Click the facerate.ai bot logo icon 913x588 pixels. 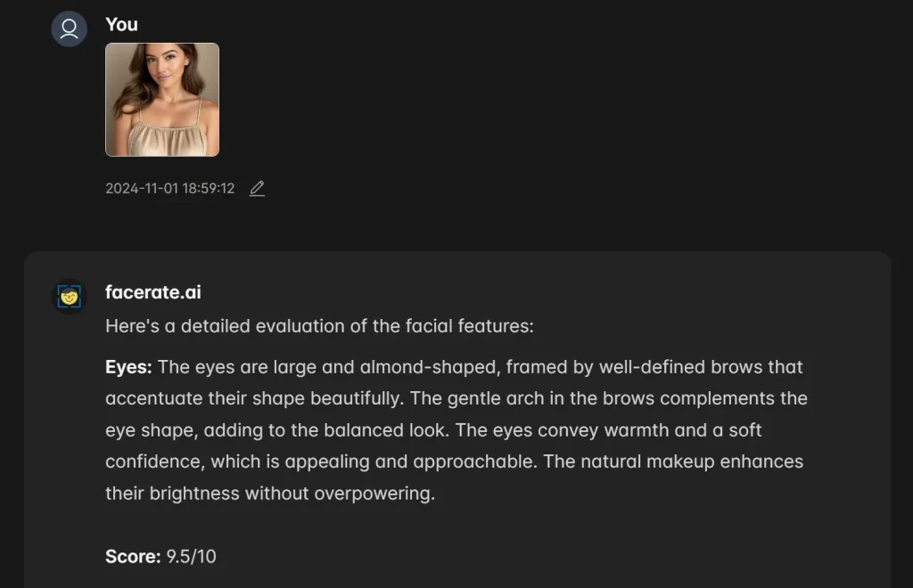click(x=69, y=297)
